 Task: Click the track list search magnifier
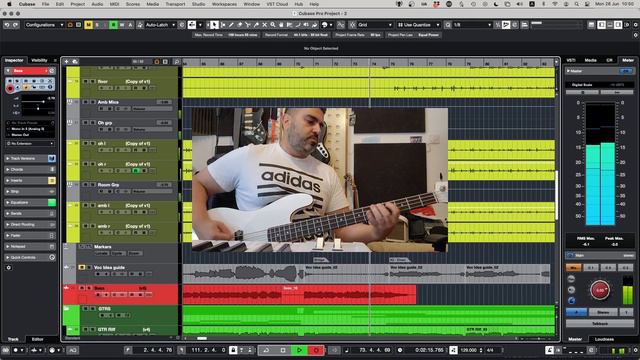coord(177,62)
